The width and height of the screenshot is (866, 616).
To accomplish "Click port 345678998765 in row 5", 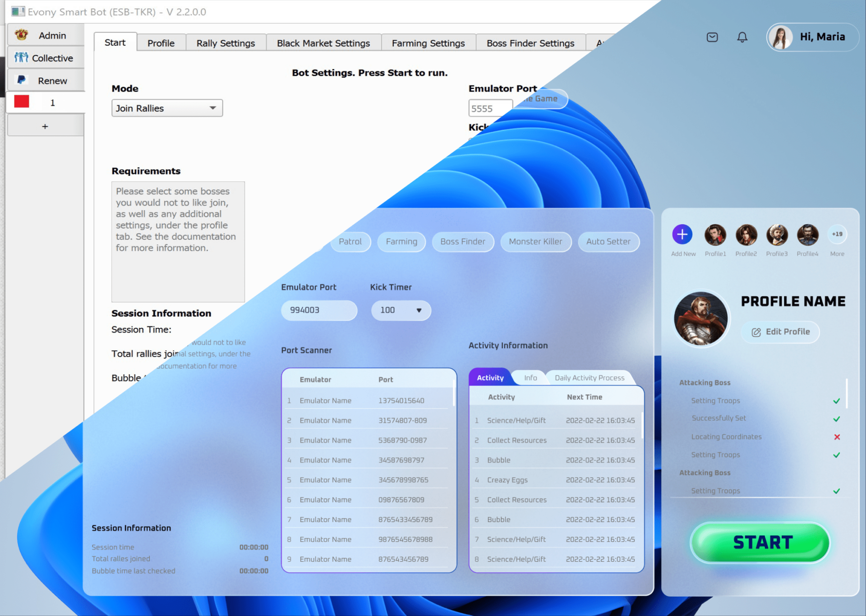I will tap(403, 480).
